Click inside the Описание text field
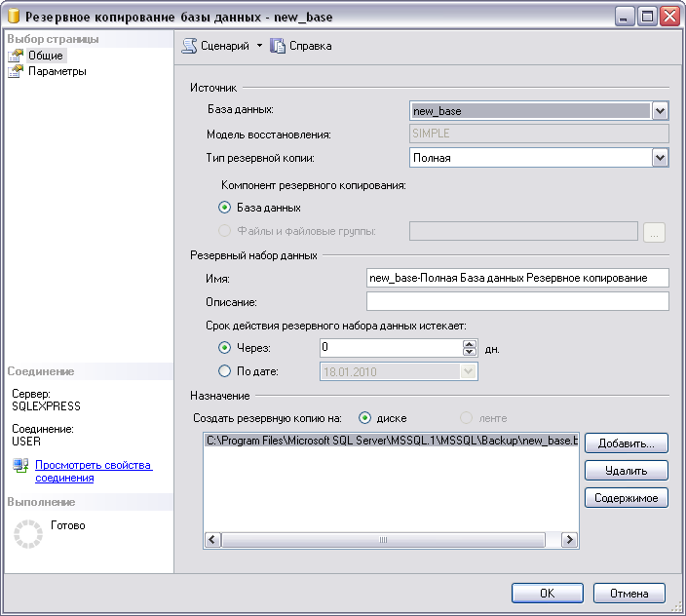 [516, 302]
